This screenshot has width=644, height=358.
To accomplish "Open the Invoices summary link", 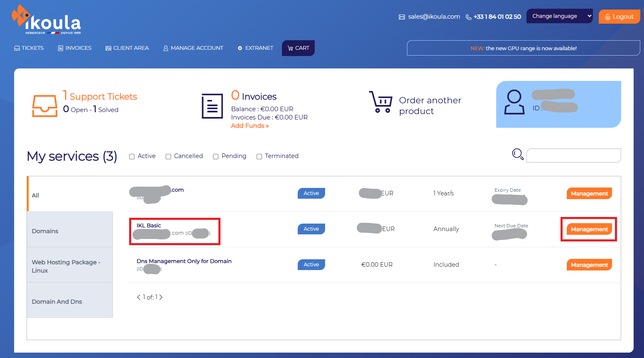I will pyautogui.click(x=254, y=96).
